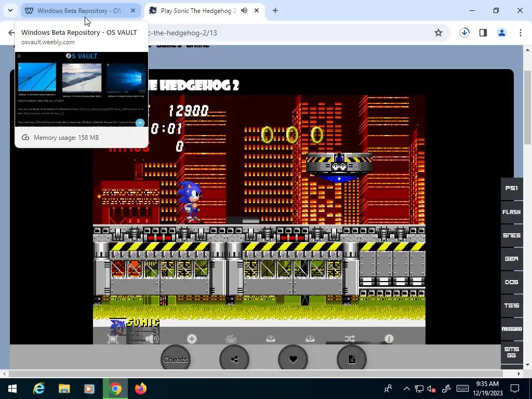Select the SMS GG console tab

point(512,352)
